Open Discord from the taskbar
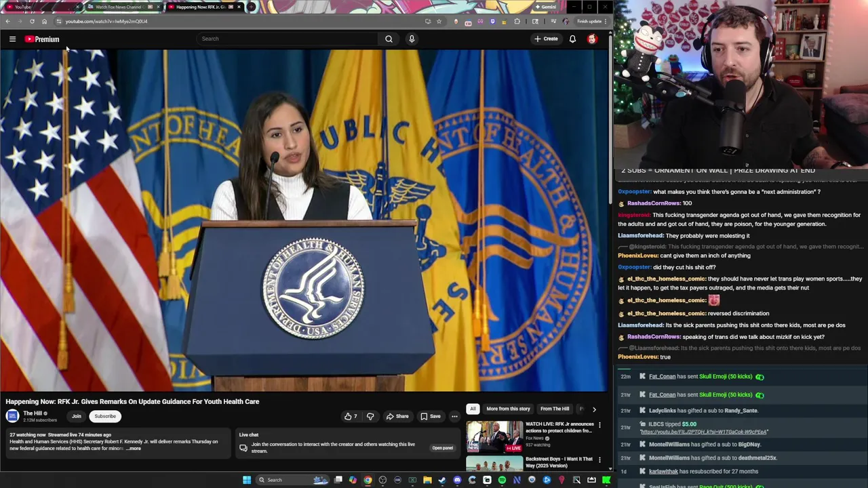This screenshot has height=488, width=868. tap(457, 480)
